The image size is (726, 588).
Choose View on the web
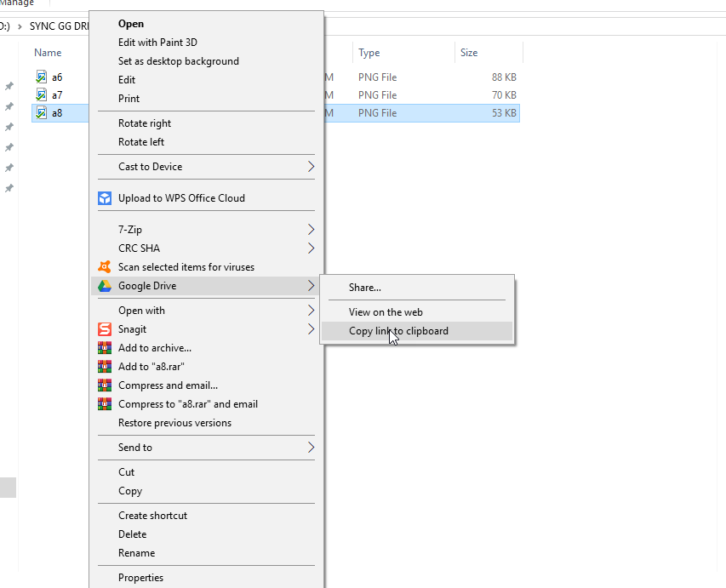pyautogui.click(x=386, y=312)
